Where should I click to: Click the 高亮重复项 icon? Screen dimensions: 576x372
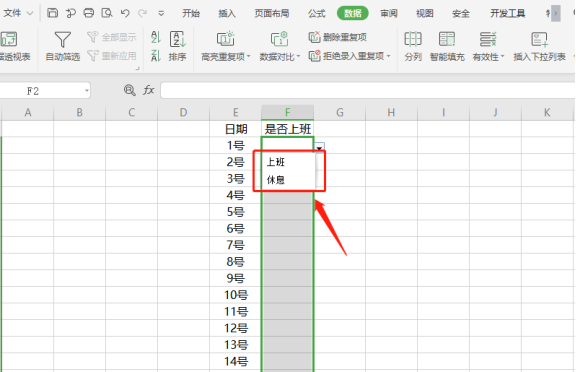point(226,39)
